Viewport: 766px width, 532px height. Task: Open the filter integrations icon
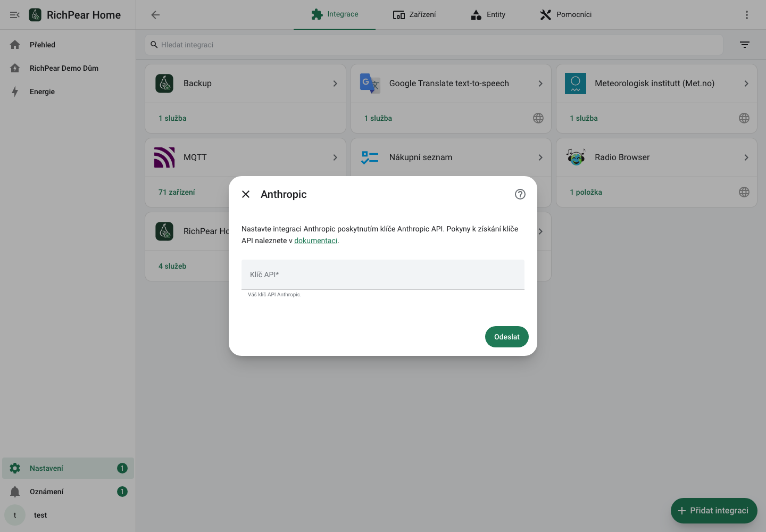pyautogui.click(x=745, y=45)
